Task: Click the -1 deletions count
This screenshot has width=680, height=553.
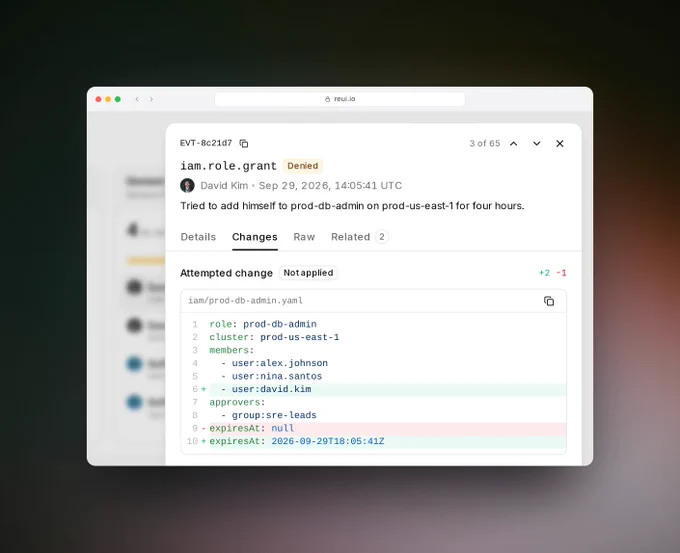Action: (x=561, y=273)
